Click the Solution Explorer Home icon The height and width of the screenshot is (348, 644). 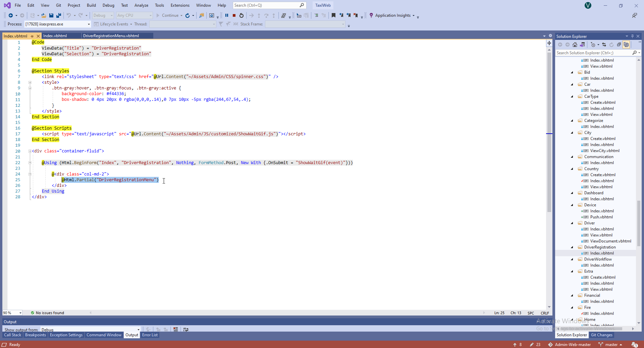(575, 45)
